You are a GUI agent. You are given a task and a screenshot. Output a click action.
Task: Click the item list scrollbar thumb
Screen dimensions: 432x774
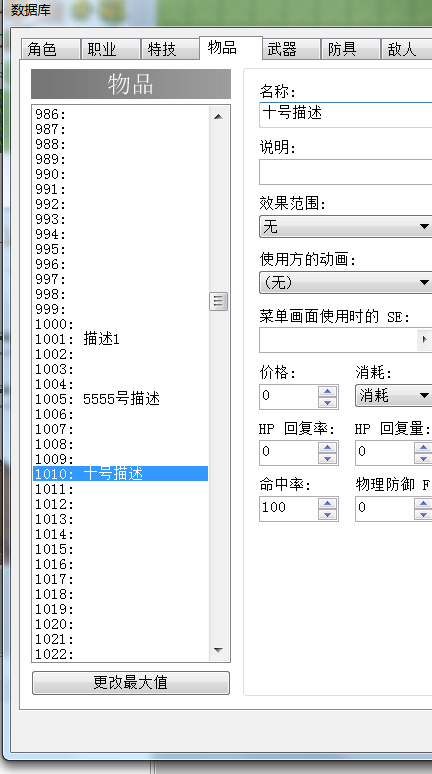(218, 301)
